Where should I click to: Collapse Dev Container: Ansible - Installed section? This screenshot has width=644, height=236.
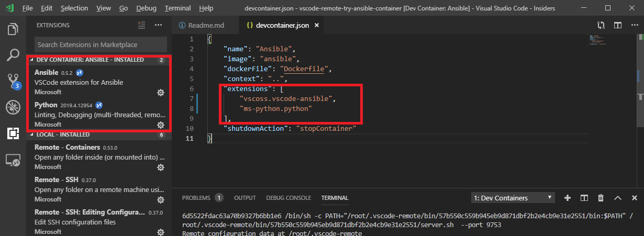[99, 60]
